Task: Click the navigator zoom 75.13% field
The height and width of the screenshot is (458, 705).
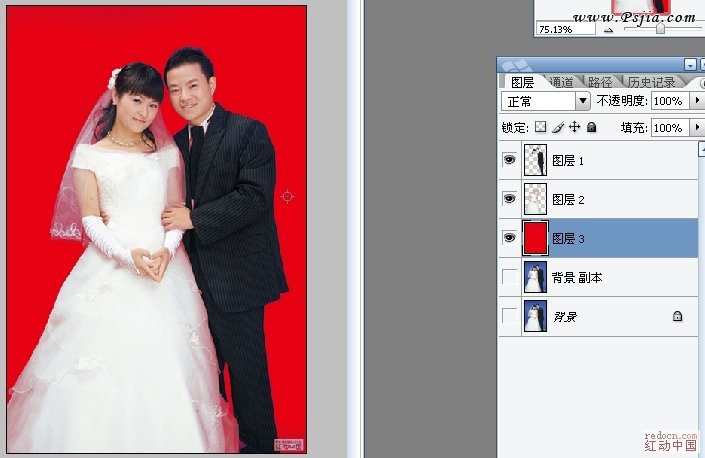Action: click(x=566, y=29)
